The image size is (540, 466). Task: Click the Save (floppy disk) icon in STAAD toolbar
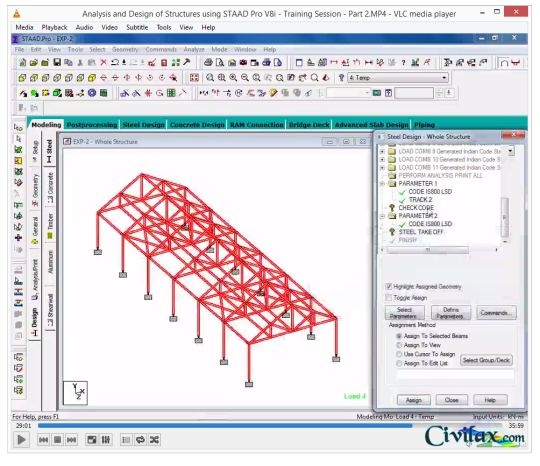(x=57, y=62)
